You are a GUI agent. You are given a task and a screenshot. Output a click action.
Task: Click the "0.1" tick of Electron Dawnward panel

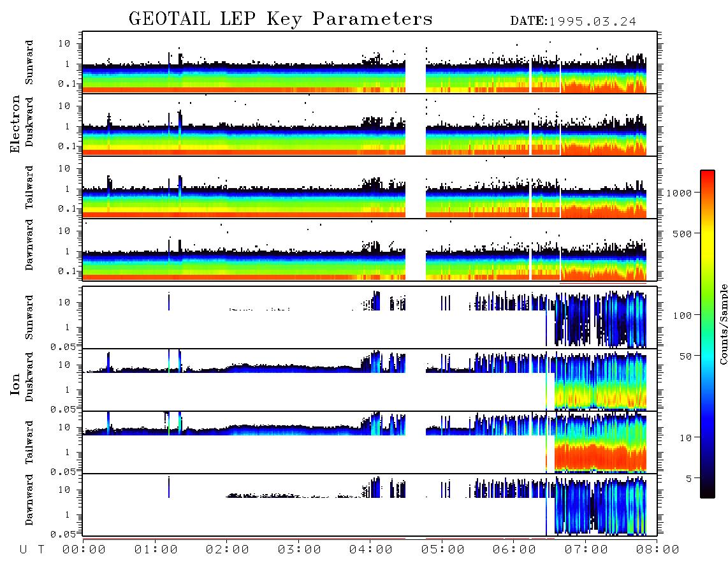67,271
